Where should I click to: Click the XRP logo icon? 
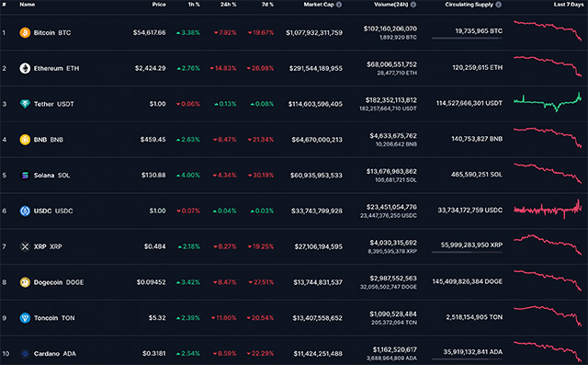tap(25, 246)
